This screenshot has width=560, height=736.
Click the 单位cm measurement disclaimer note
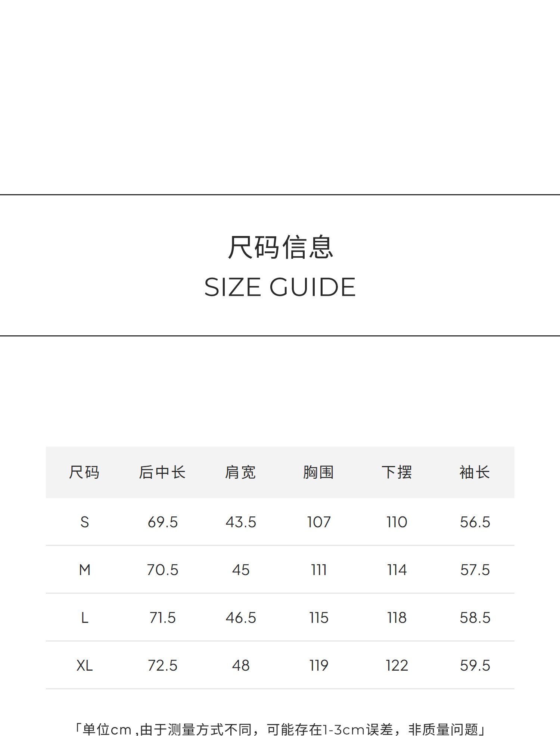pyautogui.click(x=280, y=729)
